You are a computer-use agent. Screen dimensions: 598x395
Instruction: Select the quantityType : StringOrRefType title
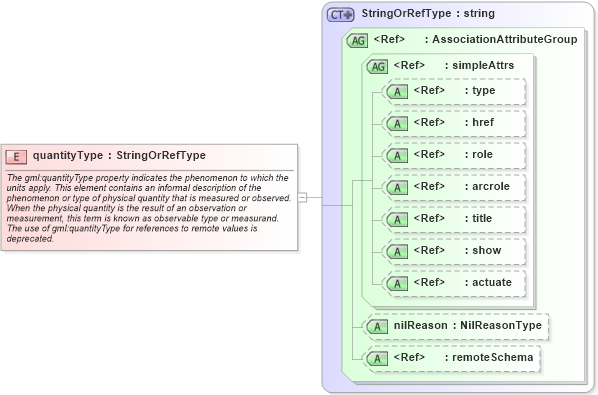(119, 155)
